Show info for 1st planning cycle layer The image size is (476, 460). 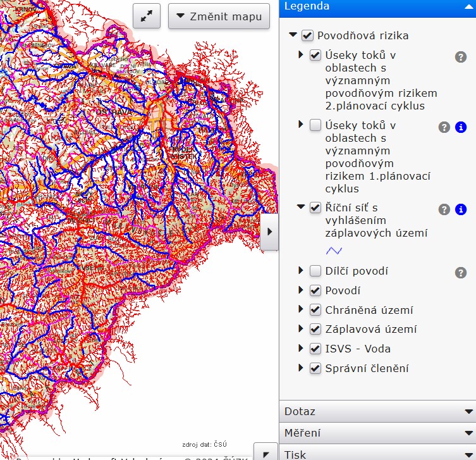pos(461,127)
